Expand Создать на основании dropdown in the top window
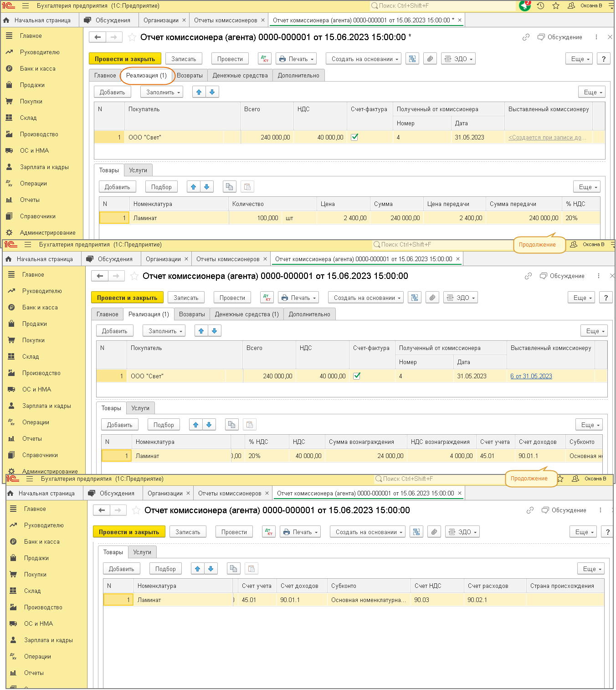This screenshot has width=616, height=690. (x=364, y=59)
